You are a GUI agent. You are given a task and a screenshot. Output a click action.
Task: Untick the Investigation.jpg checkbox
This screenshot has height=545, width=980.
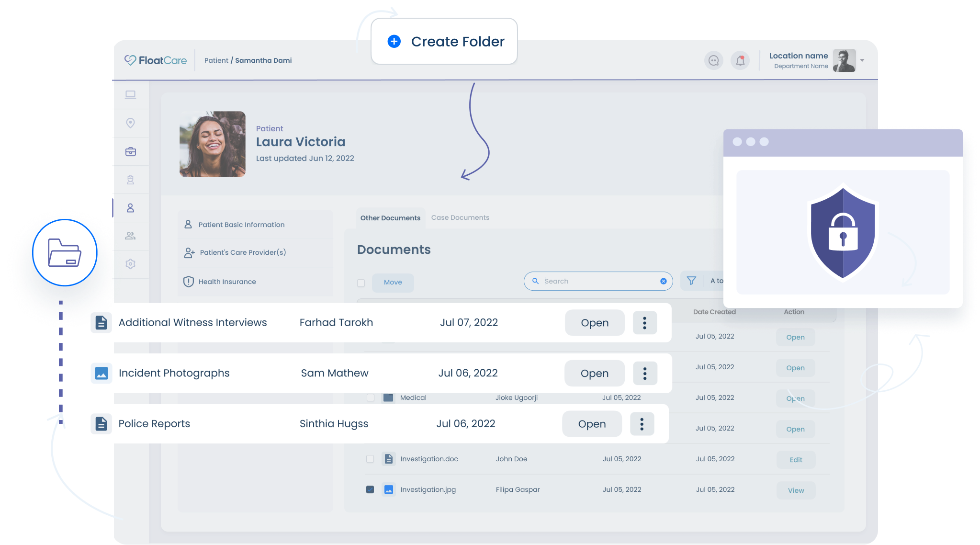coord(370,489)
